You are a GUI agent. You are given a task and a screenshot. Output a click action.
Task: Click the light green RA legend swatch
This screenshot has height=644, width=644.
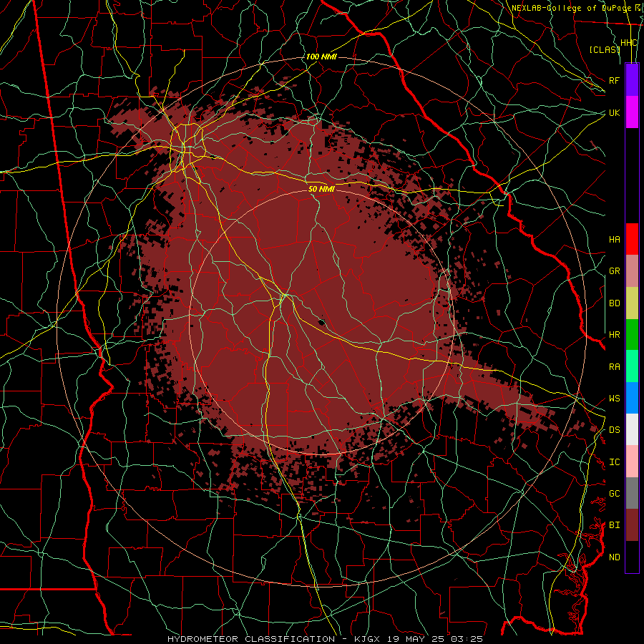click(632, 366)
